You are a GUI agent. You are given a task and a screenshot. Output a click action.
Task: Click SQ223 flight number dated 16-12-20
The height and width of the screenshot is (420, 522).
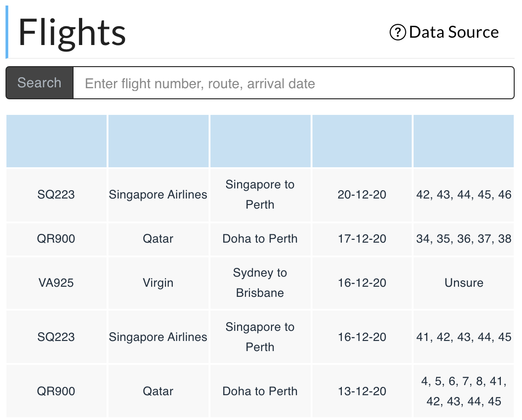[56, 337]
